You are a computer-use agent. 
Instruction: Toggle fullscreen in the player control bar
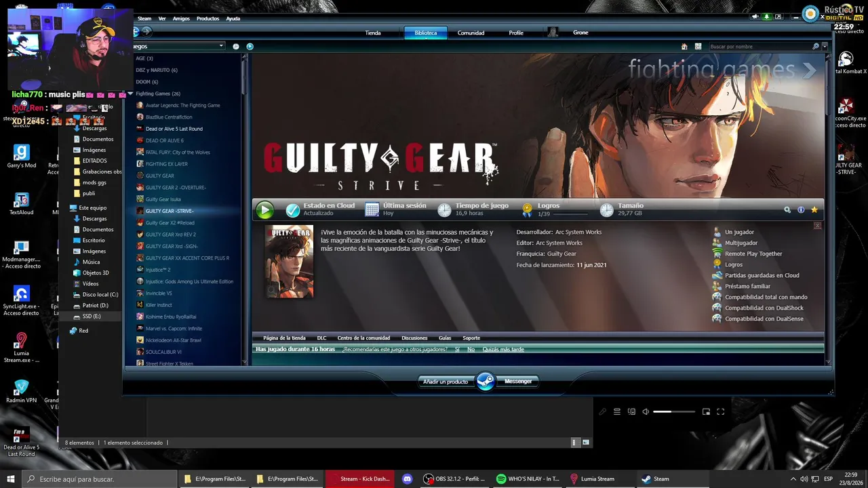[721, 411]
